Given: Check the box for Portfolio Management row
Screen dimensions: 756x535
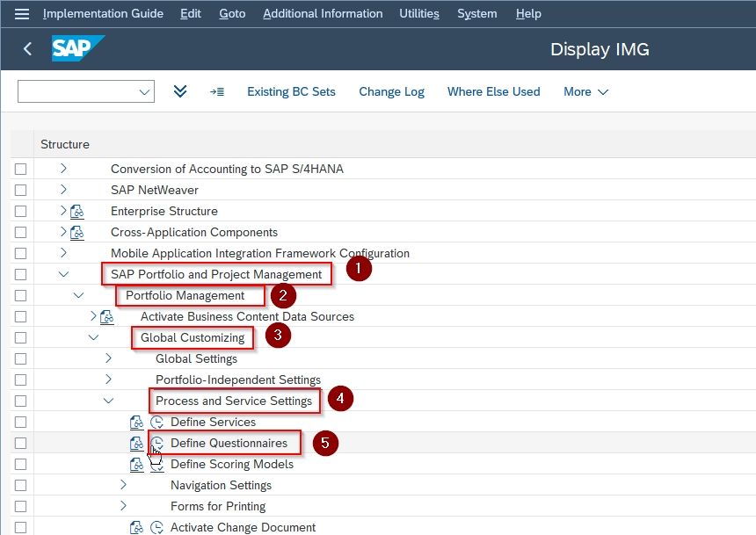Looking at the screenshot, I should pos(21,296).
